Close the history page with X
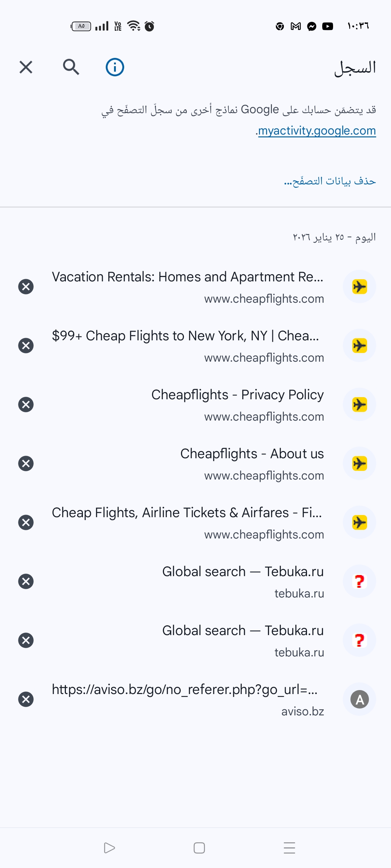This screenshot has width=391, height=868. coord(26,67)
